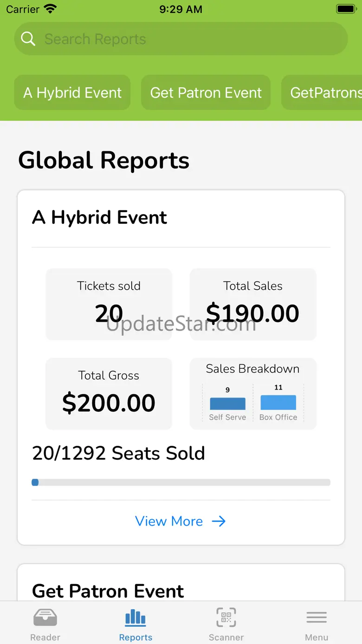362x644 pixels.
Task: Tap the Box Office sales bar
Action: [x=278, y=402]
